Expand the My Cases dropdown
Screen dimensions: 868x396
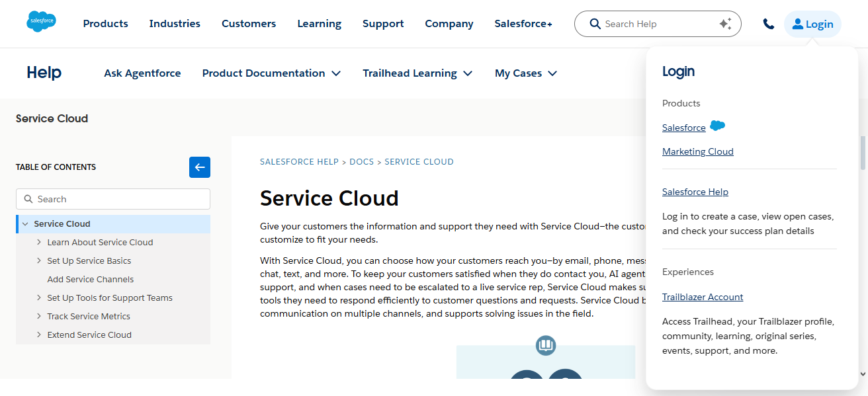(526, 73)
